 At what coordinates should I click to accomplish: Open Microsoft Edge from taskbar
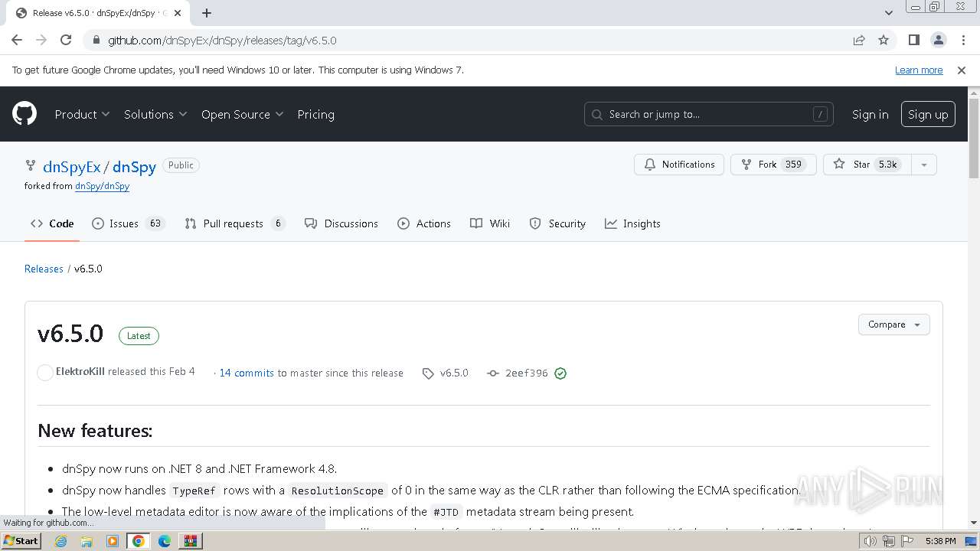(165, 541)
